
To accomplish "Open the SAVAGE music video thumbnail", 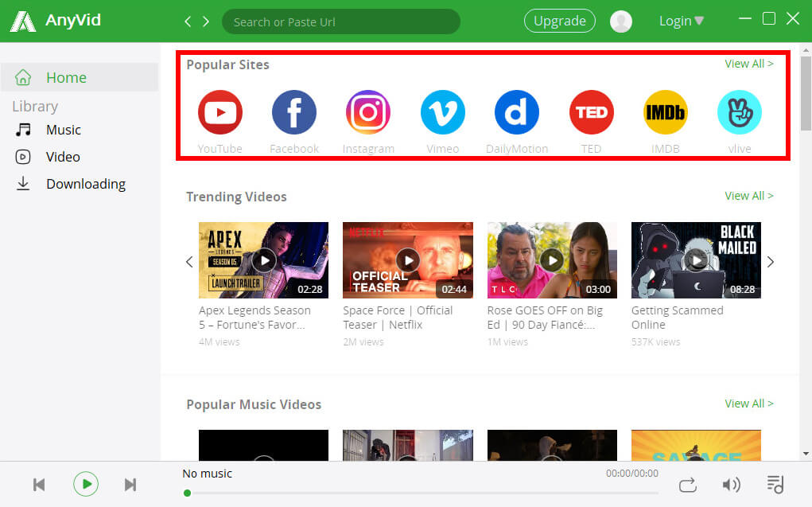I will (x=696, y=445).
